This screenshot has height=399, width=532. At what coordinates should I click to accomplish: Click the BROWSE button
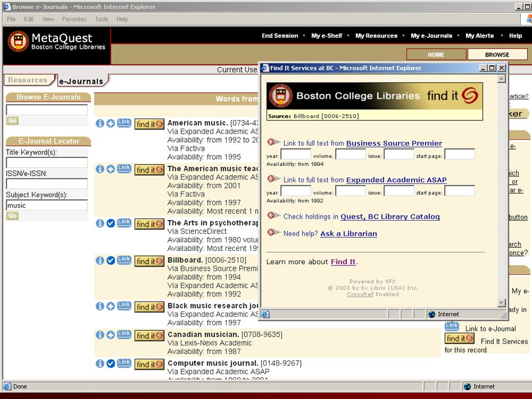497,55
